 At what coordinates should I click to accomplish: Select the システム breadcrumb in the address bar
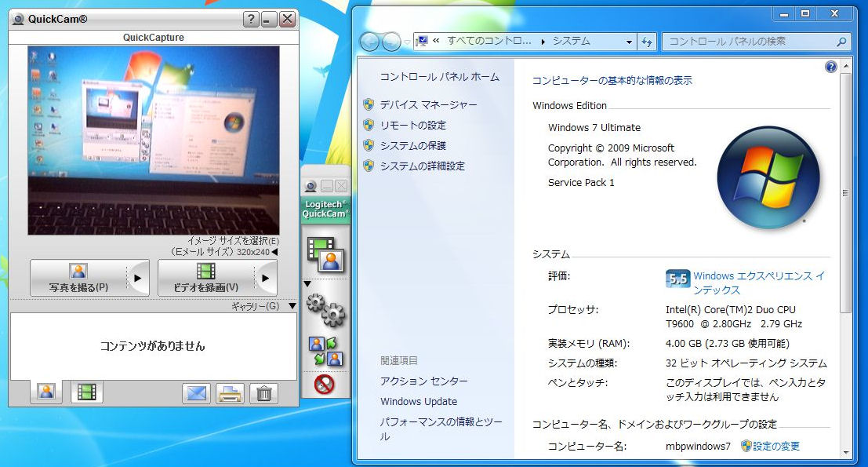(x=572, y=41)
